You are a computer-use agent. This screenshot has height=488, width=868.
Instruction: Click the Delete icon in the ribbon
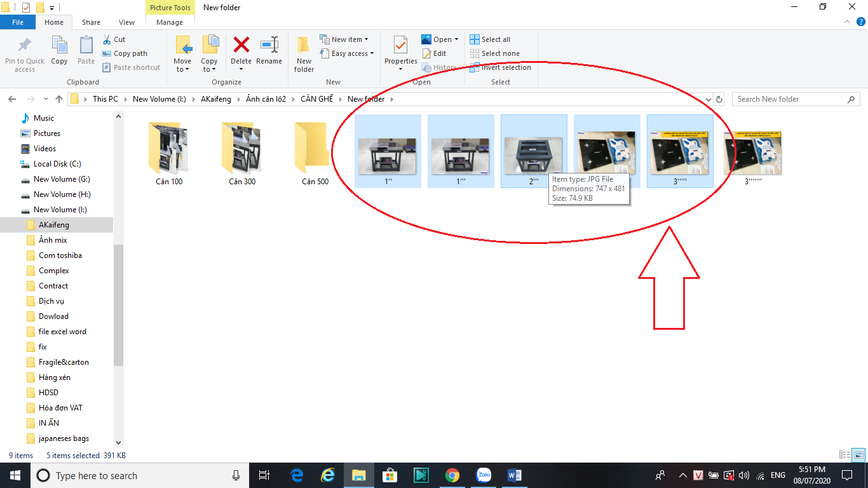(x=241, y=46)
